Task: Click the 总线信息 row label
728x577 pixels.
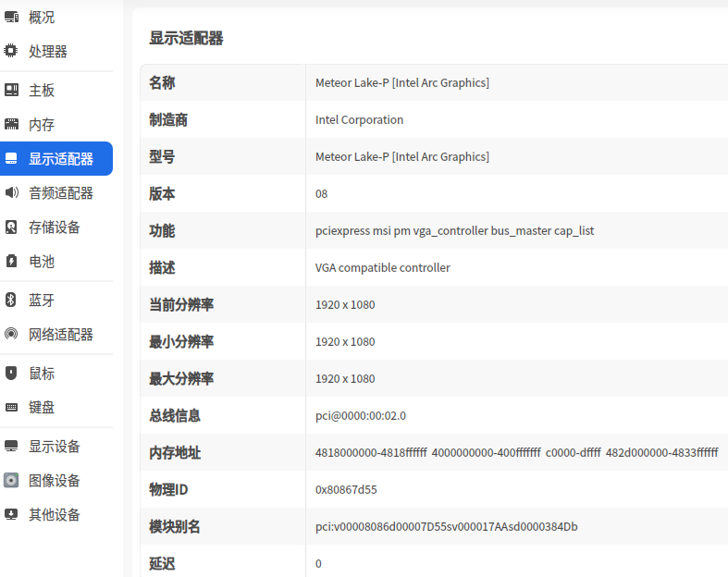Action: pyautogui.click(x=175, y=415)
